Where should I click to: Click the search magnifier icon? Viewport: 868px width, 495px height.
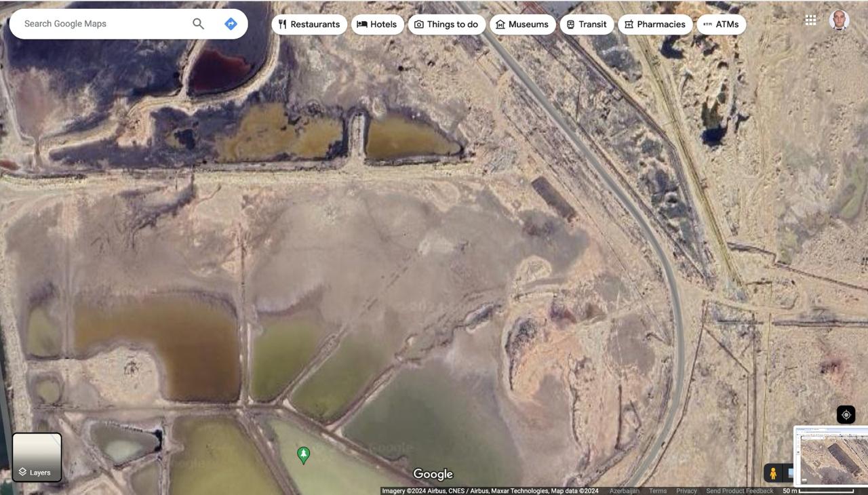198,24
